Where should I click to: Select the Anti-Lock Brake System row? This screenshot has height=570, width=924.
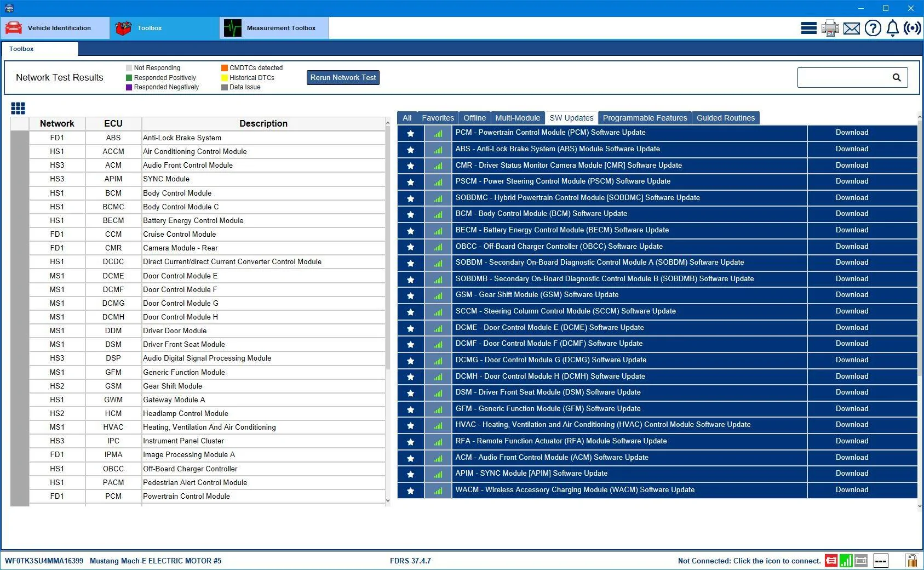tap(198, 138)
